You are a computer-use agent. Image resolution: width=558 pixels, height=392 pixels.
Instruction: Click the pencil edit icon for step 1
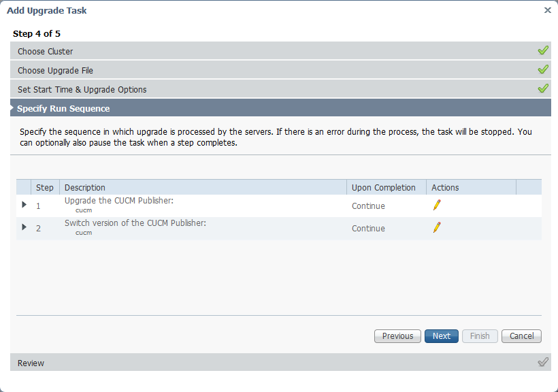[x=437, y=206]
